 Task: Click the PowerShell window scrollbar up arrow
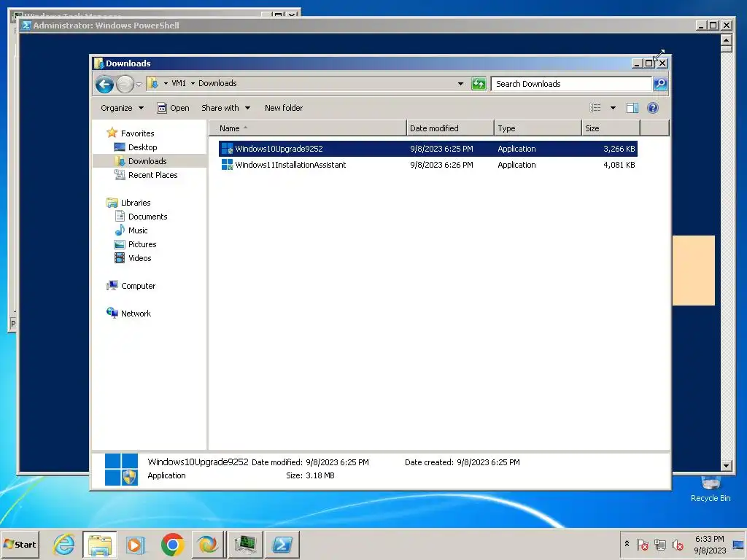pos(726,40)
